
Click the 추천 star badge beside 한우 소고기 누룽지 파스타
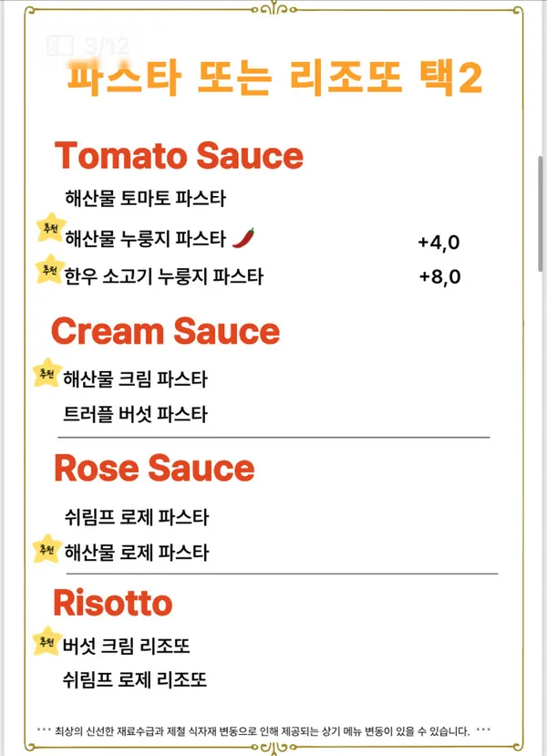click(49, 269)
